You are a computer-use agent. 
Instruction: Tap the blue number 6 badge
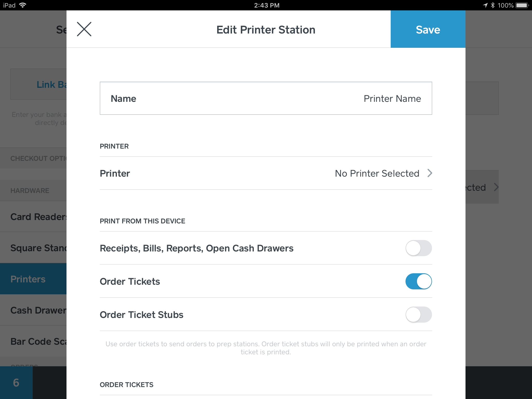point(16,383)
